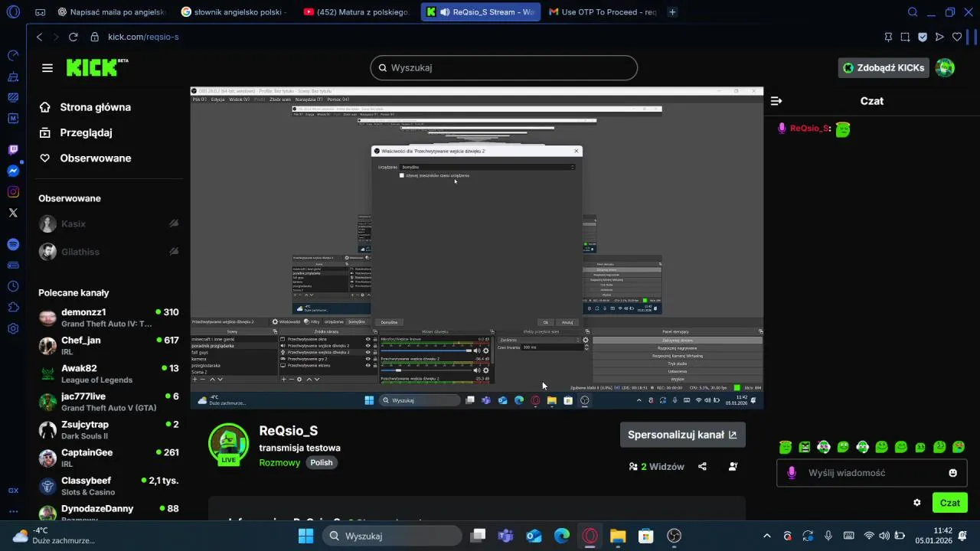Open extensions cube icon in Opera sidebar

pyautogui.click(x=13, y=307)
